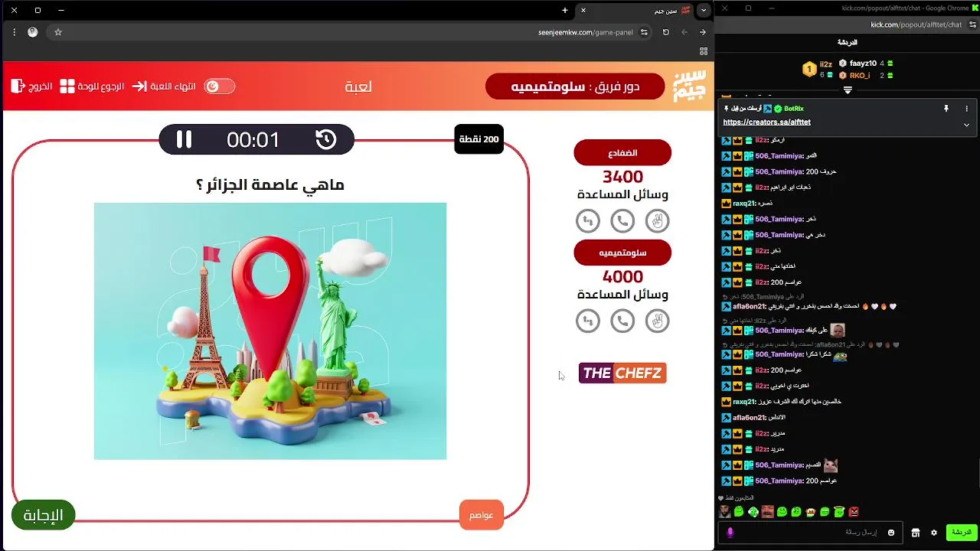
Task: Open The Chefz sponsor banner
Action: pyautogui.click(x=622, y=373)
